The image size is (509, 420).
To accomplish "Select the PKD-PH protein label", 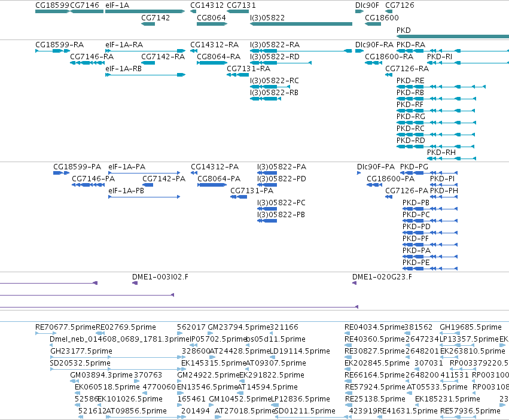I will coord(444,191).
